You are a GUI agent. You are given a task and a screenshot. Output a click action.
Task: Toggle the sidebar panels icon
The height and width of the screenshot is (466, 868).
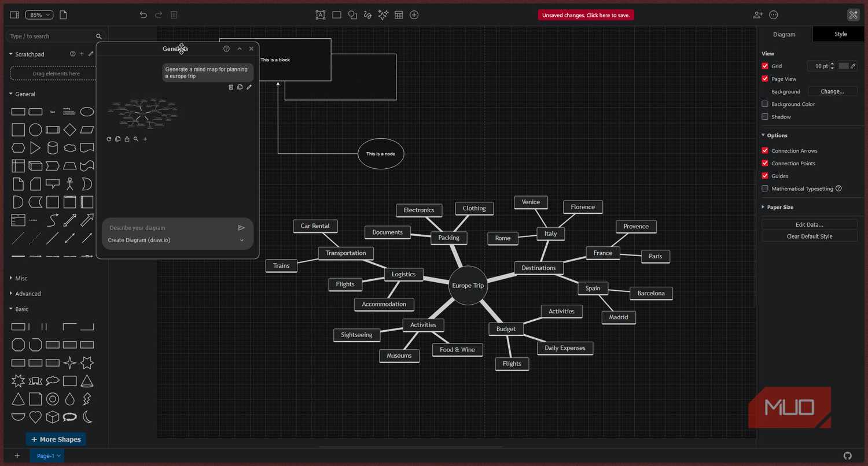pos(15,15)
